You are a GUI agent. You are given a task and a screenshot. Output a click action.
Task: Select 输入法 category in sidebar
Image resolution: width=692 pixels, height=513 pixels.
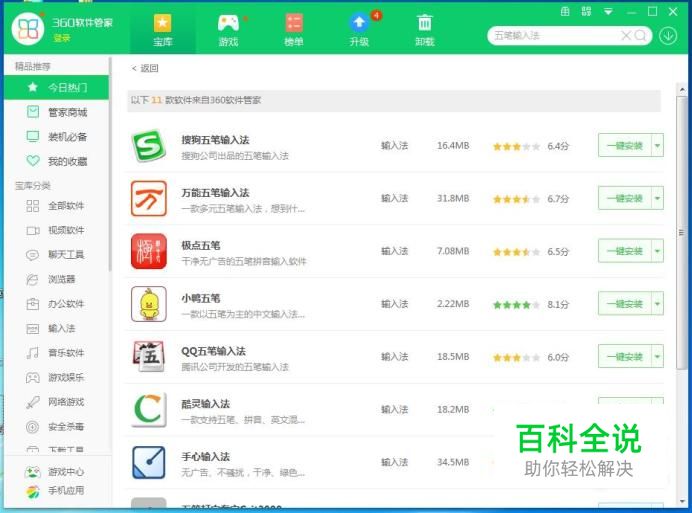click(x=56, y=328)
